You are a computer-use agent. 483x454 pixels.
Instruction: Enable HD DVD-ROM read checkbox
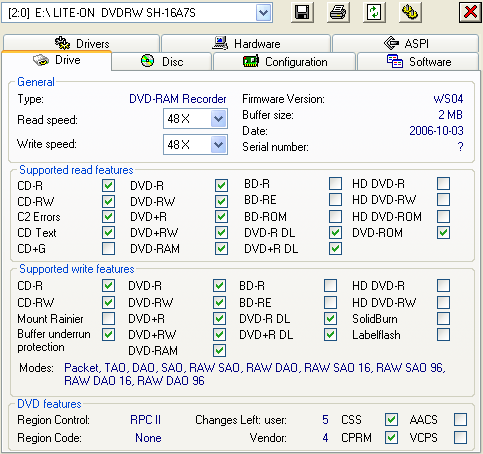443,216
